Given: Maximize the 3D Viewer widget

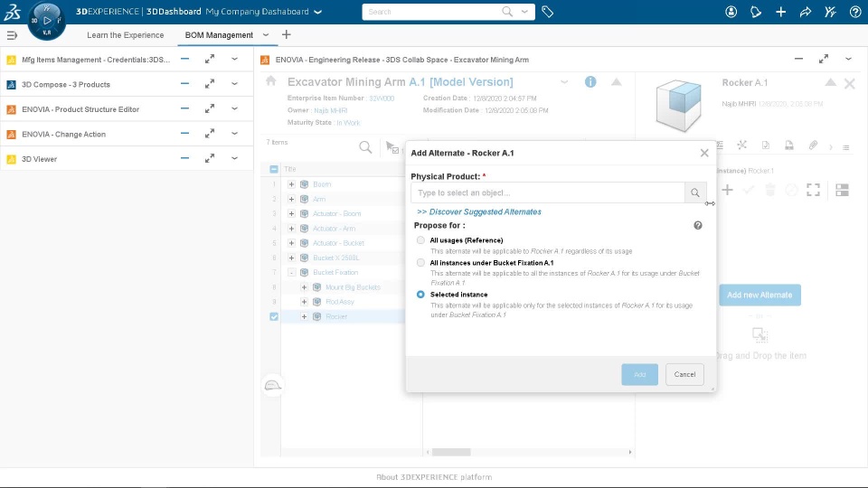Looking at the screenshot, I should pyautogui.click(x=209, y=159).
